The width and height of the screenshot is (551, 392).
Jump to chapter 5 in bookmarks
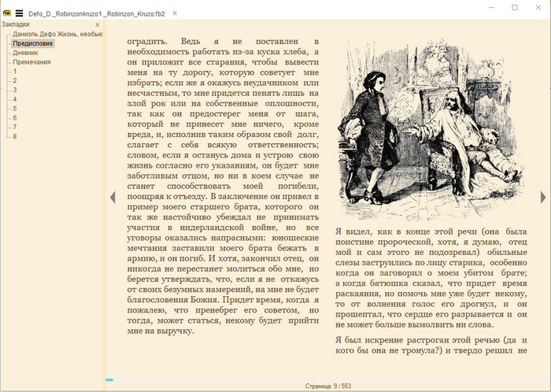(15, 109)
